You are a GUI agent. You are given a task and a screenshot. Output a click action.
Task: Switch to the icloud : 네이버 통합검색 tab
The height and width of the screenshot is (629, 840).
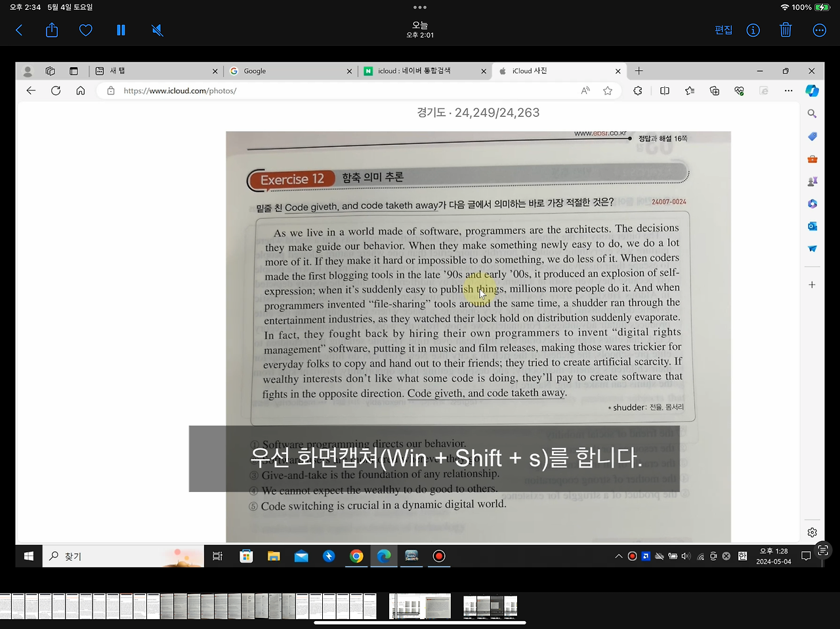(425, 71)
